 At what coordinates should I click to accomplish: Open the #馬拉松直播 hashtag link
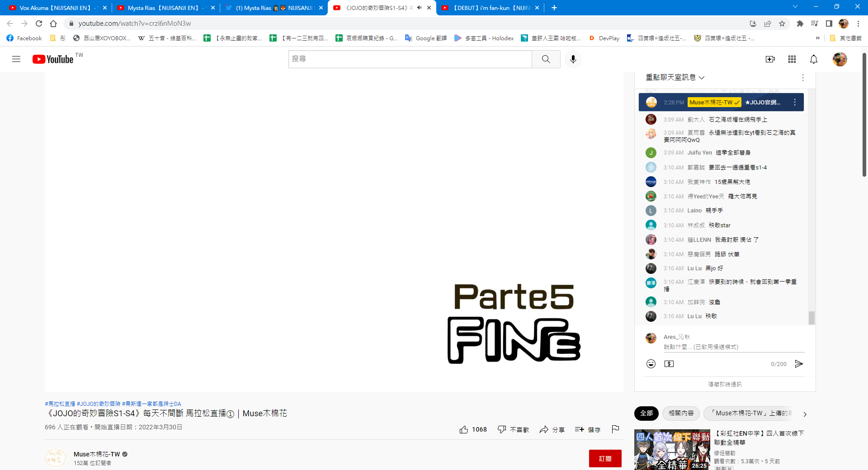coord(60,404)
